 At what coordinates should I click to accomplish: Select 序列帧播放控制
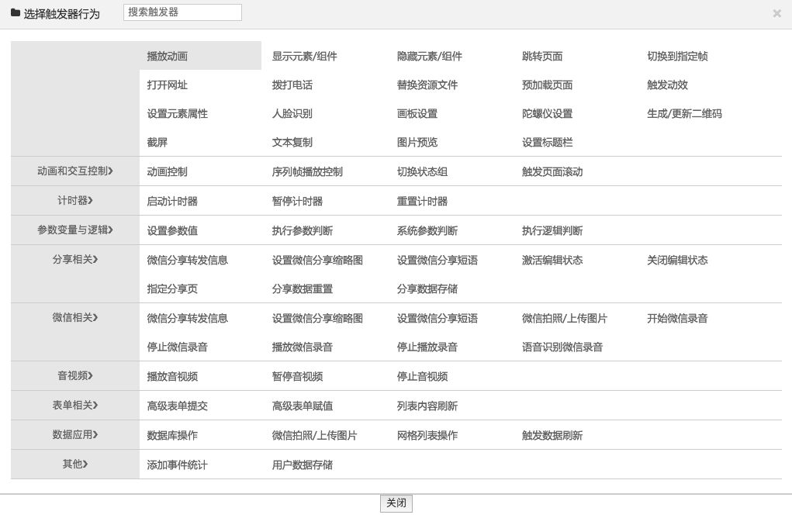point(307,171)
